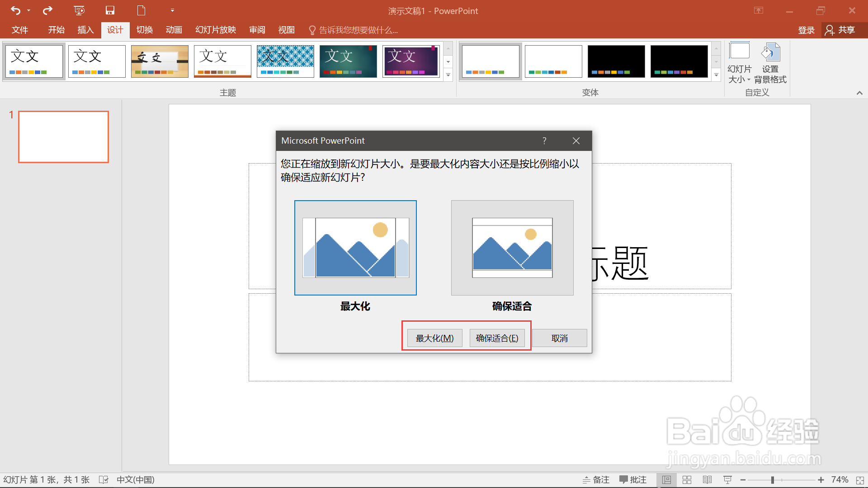Switch to Normal view icon
The height and width of the screenshot is (488, 868).
pyautogui.click(x=666, y=479)
